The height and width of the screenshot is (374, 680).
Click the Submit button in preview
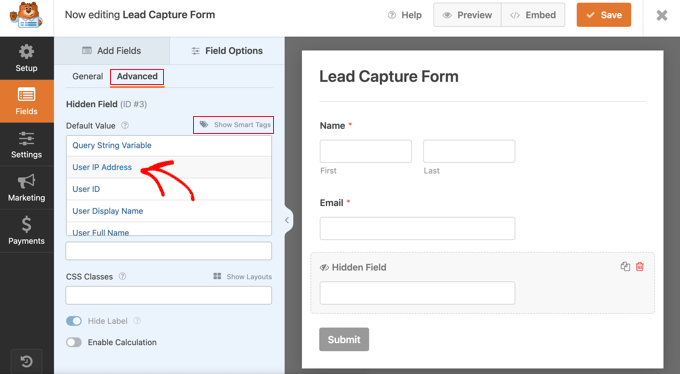344,339
